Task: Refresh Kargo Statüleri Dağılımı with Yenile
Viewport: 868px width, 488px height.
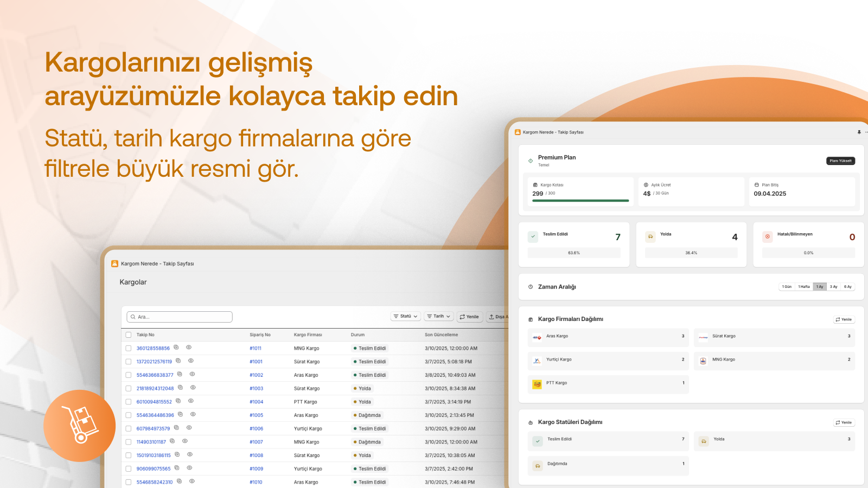Action: (844, 422)
